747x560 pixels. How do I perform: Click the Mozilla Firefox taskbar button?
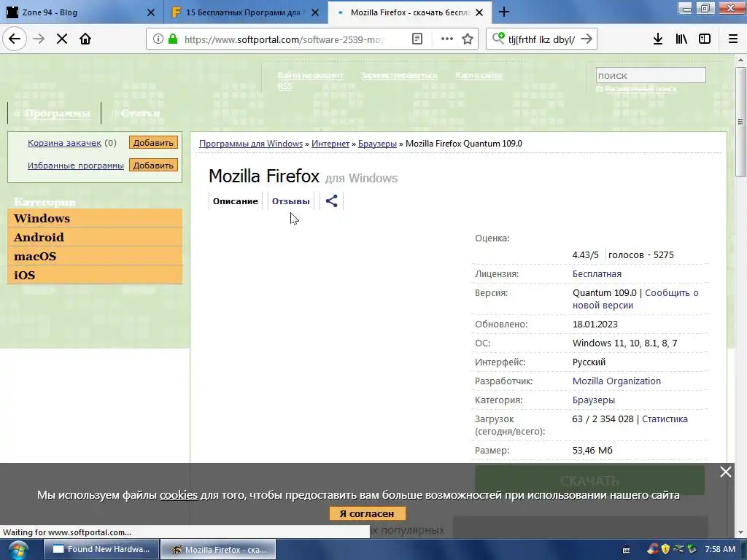pos(218,550)
